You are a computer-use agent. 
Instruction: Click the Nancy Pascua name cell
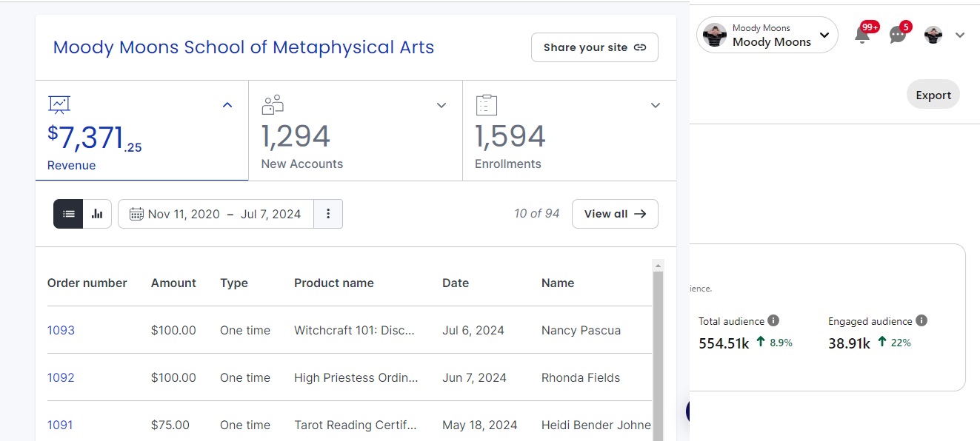click(581, 330)
